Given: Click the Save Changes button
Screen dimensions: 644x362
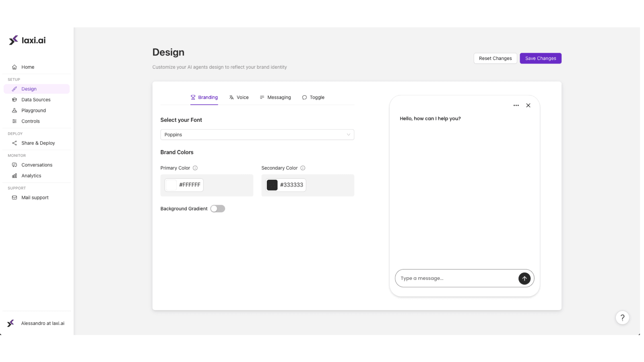Looking at the screenshot, I should coord(540,58).
